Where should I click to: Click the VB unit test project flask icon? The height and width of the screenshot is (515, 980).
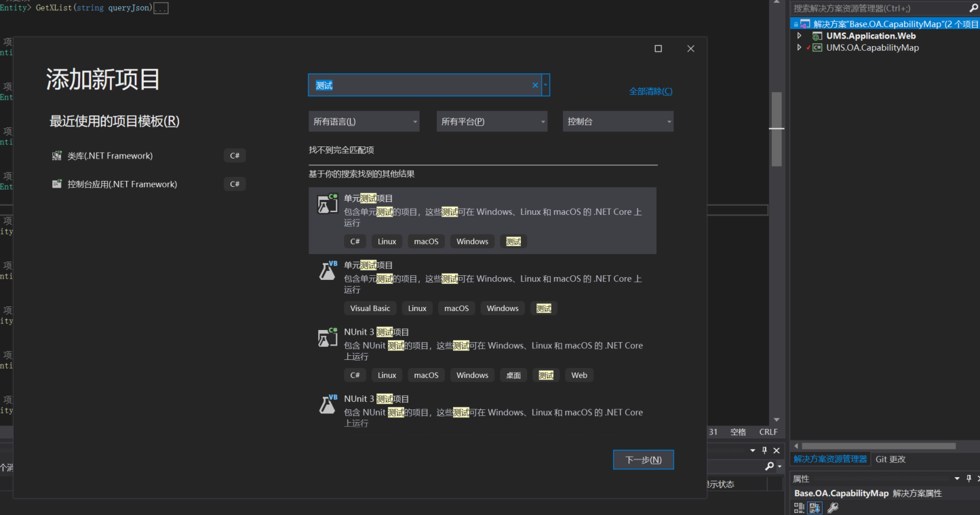coord(328,270)
